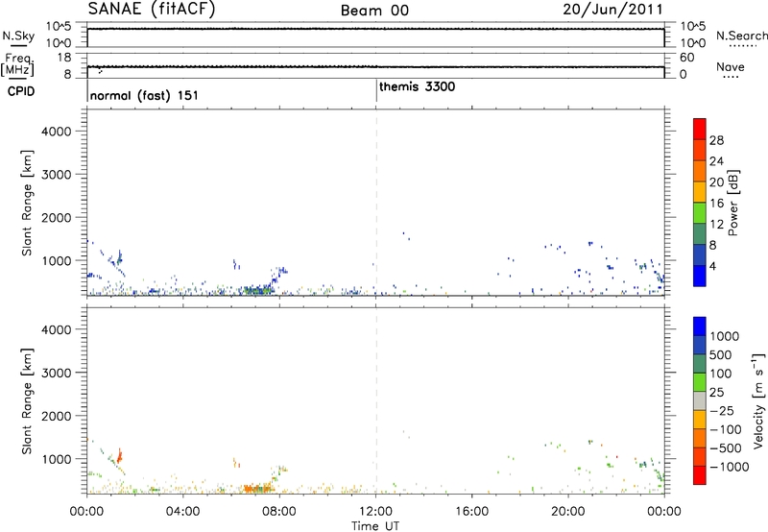The image size is (768, 532).
Task: Click the N.Sky legend label
Action: coord(18,36)
